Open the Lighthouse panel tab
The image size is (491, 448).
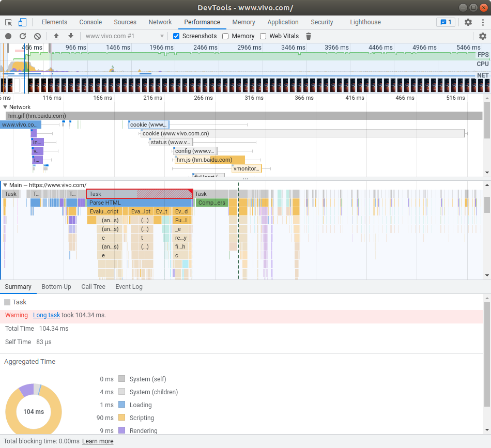(365, 22)
